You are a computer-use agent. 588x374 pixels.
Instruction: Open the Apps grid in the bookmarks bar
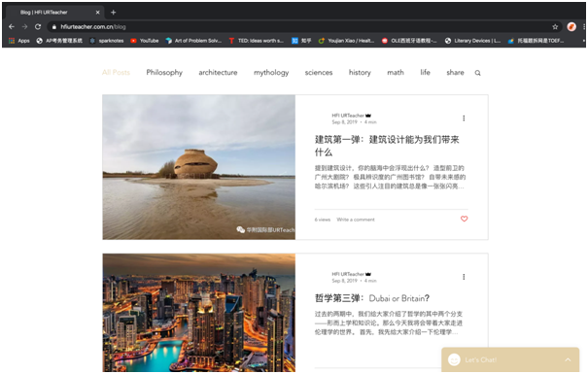19,41
